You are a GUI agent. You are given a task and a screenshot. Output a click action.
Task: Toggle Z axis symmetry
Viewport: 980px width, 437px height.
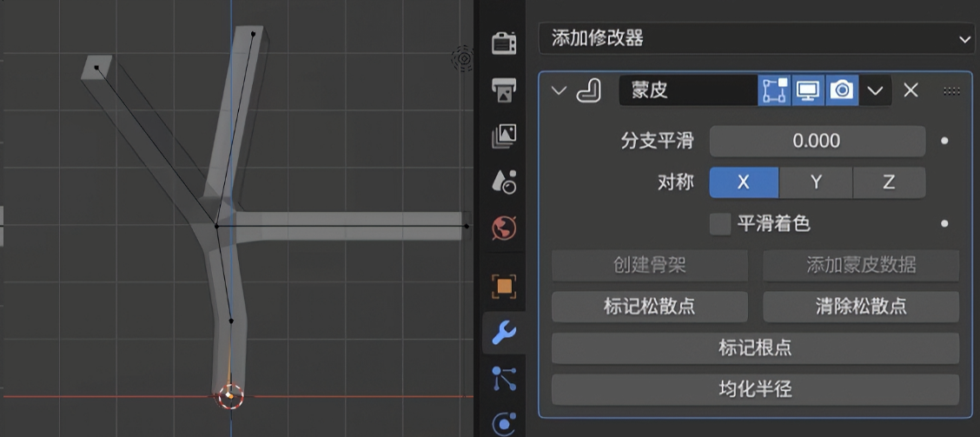pos(889,182)
